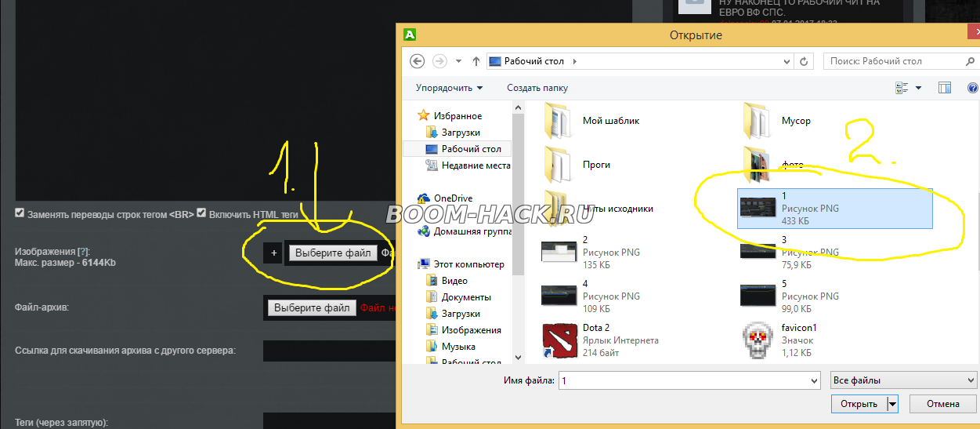
Task: Open the view options dropdown arrow
Action: 918,88
